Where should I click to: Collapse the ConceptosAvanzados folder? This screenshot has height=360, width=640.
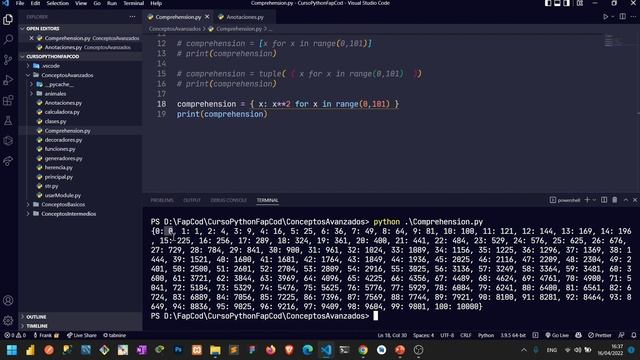tap(67, 75)
